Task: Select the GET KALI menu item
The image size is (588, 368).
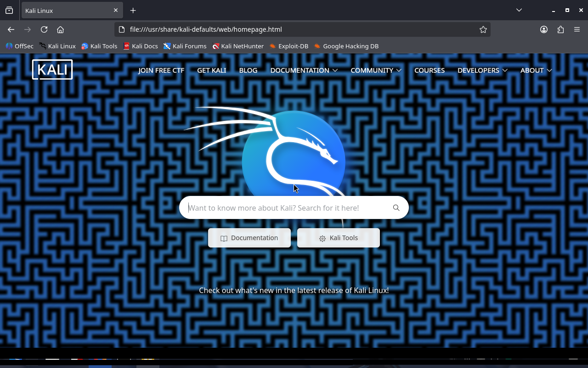Action: (211, 70)
